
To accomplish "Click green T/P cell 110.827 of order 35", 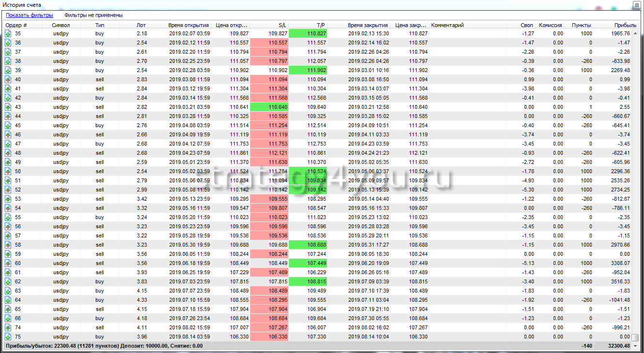I will (308, 33).
